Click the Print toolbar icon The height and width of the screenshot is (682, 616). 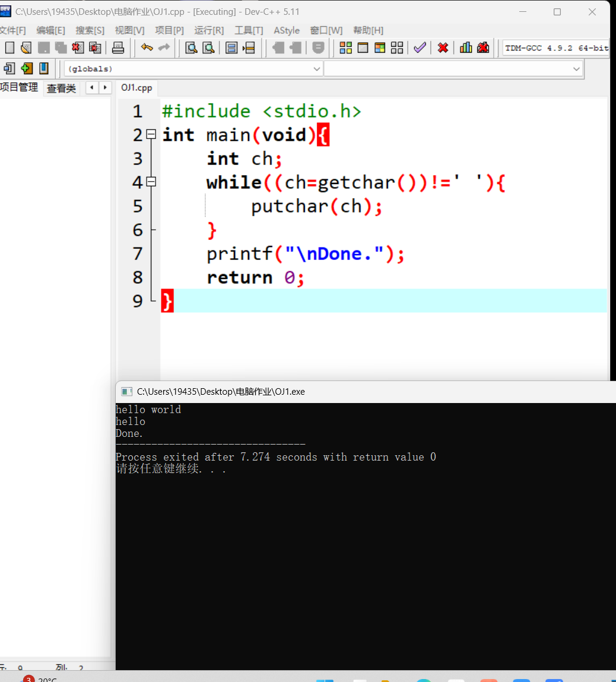pos(118,47)
